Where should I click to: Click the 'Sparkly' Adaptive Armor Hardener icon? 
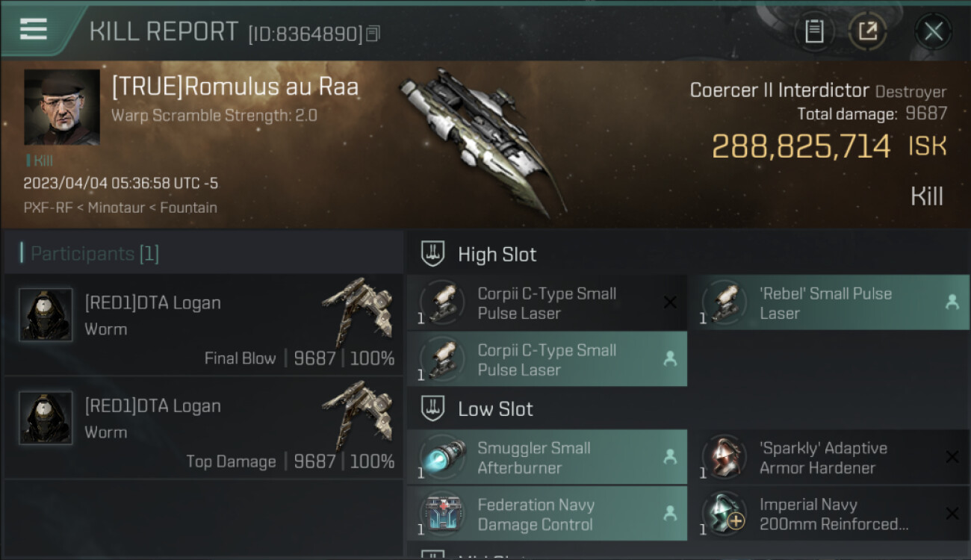(724, 457)
